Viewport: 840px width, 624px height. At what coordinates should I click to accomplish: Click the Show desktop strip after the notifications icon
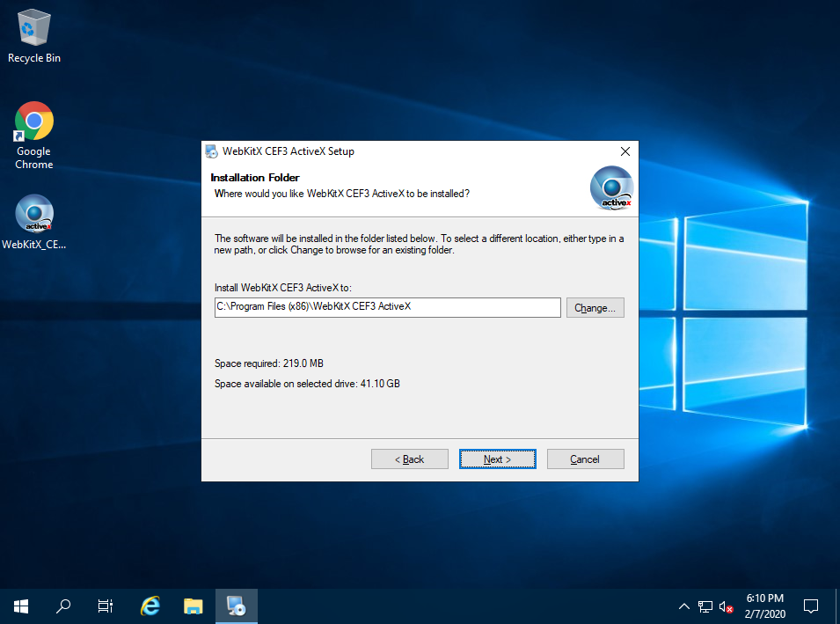pyautogui.click(x=836, y=606)
